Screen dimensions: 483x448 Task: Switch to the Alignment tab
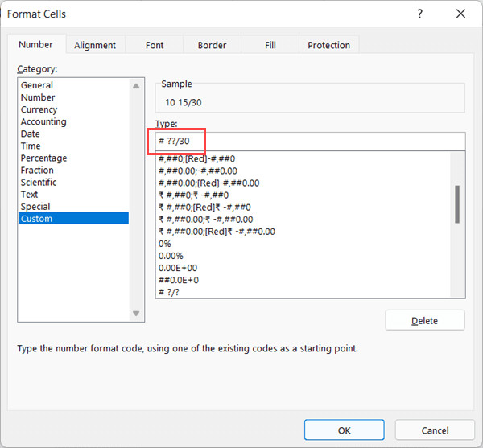[94, 46]
